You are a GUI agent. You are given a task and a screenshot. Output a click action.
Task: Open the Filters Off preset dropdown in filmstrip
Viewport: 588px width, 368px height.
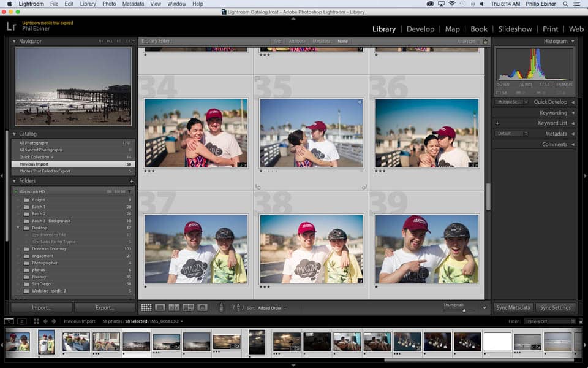(x=550, y=321)
